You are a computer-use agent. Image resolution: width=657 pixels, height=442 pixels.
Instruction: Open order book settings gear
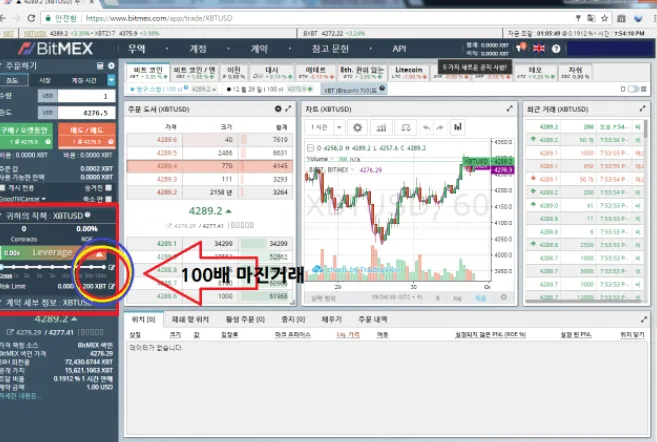pyautogui.click(x=278, y=109)
